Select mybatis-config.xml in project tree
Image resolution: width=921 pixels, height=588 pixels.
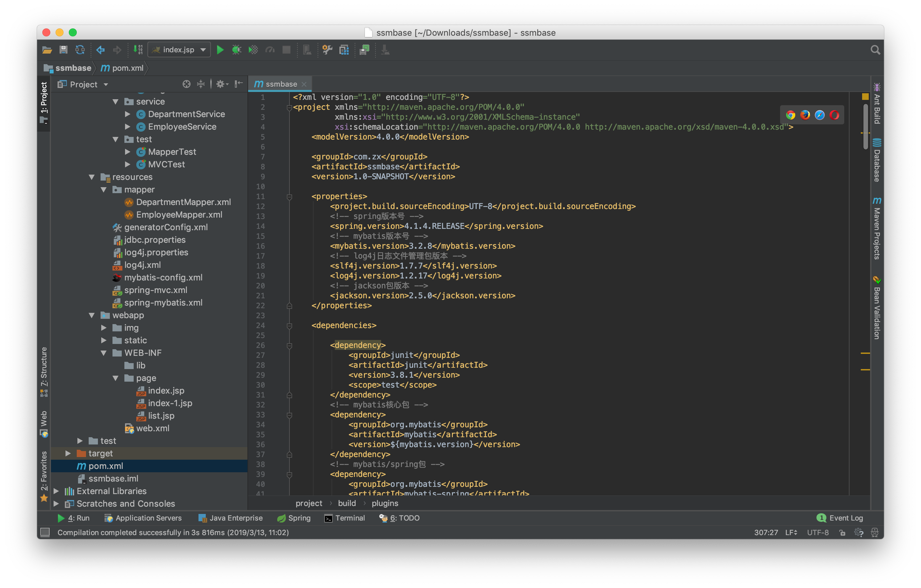coord(163,277)
